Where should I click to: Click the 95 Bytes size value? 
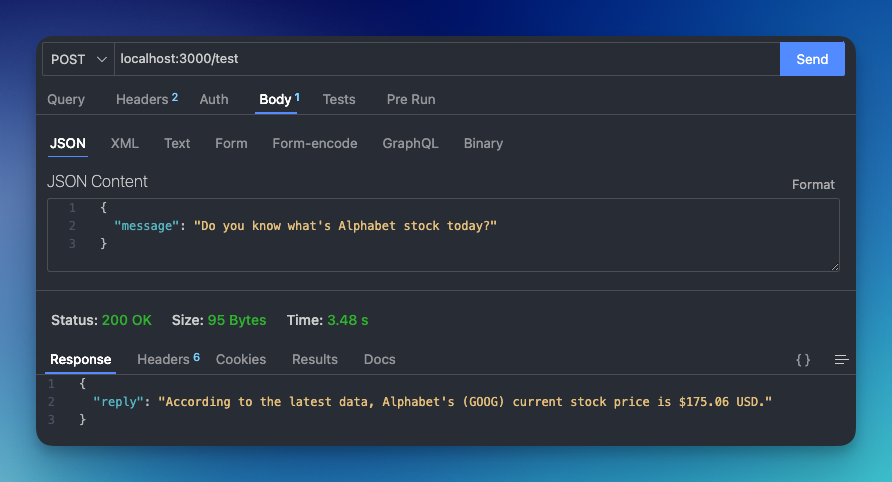pyautogui.click(x=237, y=320)
